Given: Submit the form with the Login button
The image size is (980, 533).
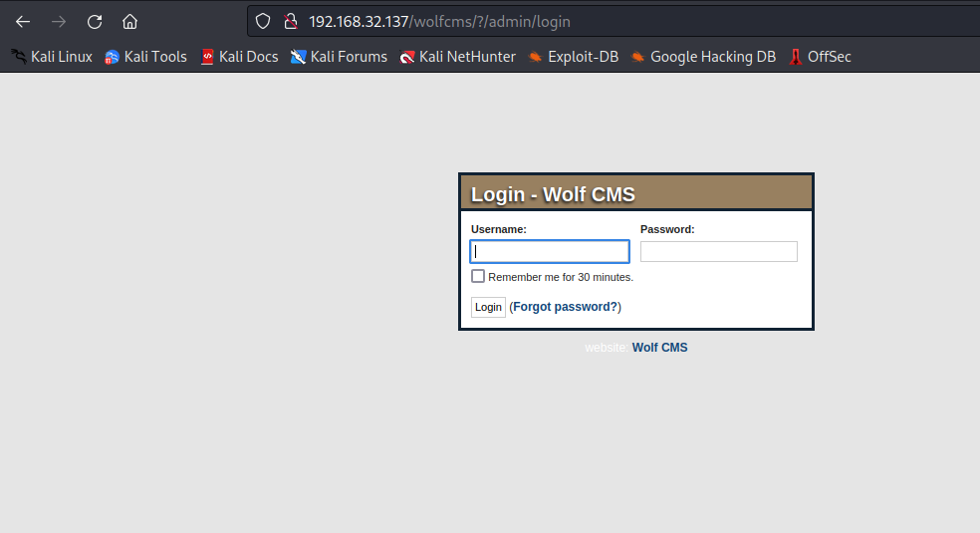Looking at the screenshot, I should [x=488, y=307].
